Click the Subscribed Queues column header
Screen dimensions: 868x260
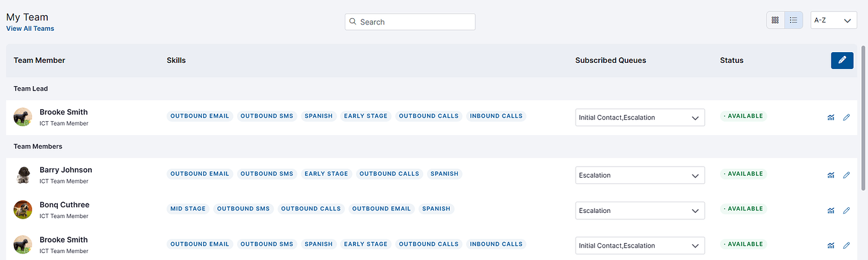(610, 60)
